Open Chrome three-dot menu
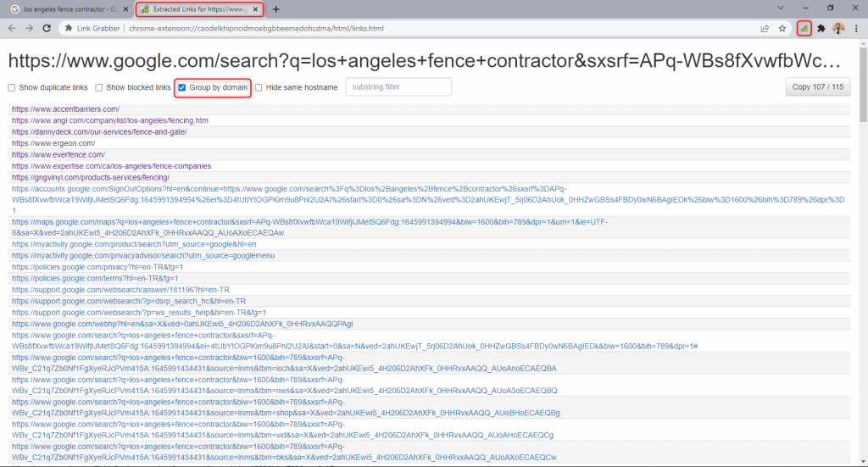The width and height of the screenshot is (868, 467). coord(856,28)
